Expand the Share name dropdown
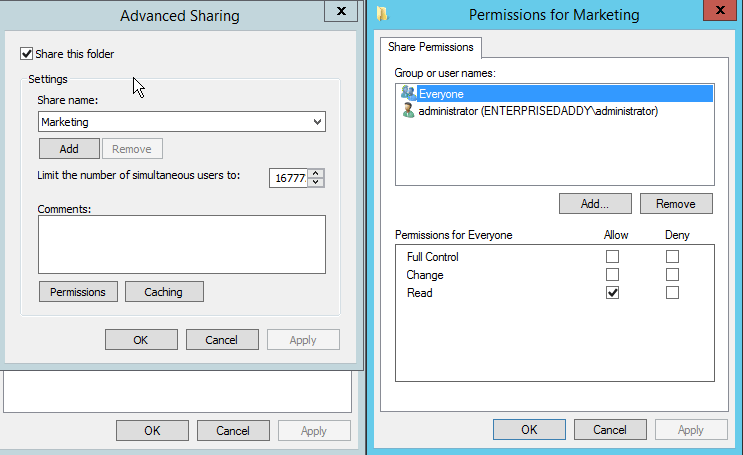Viewport: 743px width, 455px height. (x=318, y=122)
